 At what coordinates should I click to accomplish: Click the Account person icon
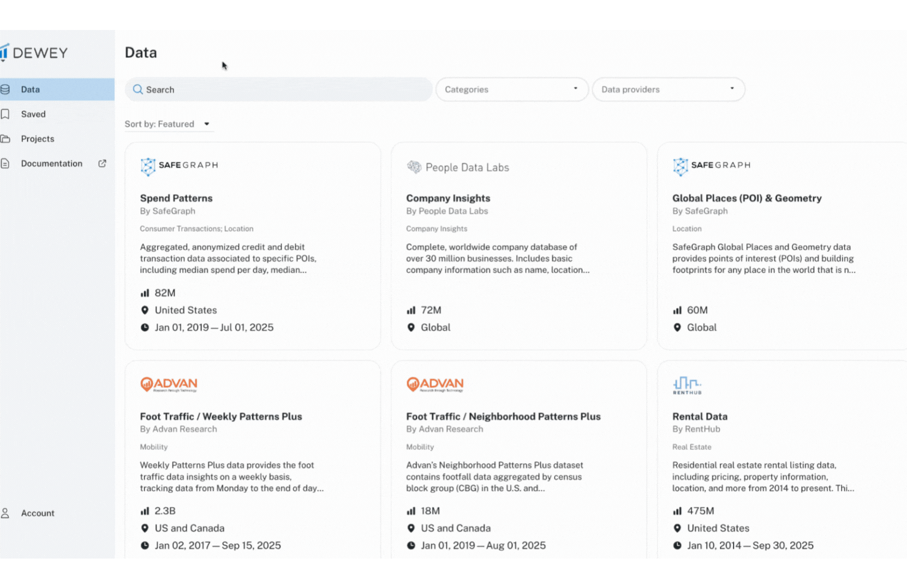tap(5, 513)
